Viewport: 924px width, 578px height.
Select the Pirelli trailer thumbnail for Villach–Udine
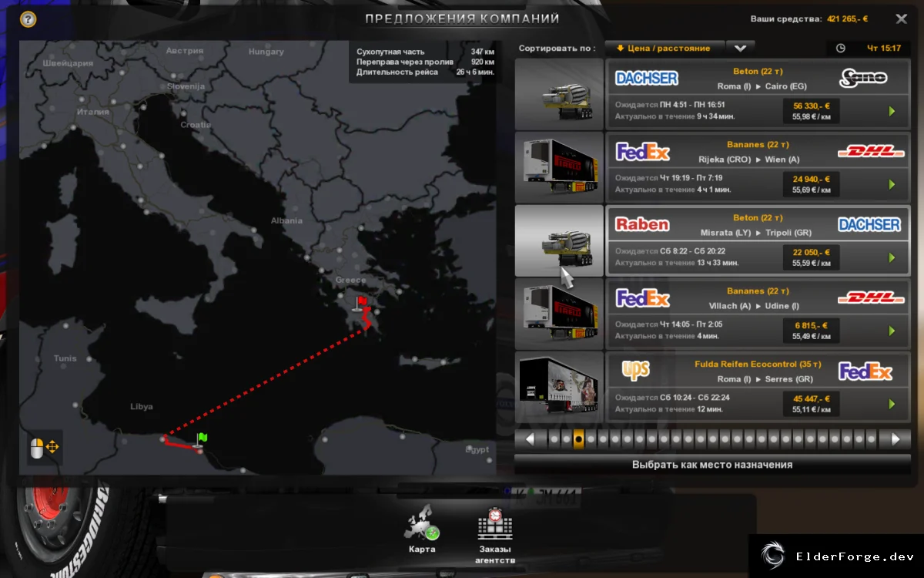[559, 314]
